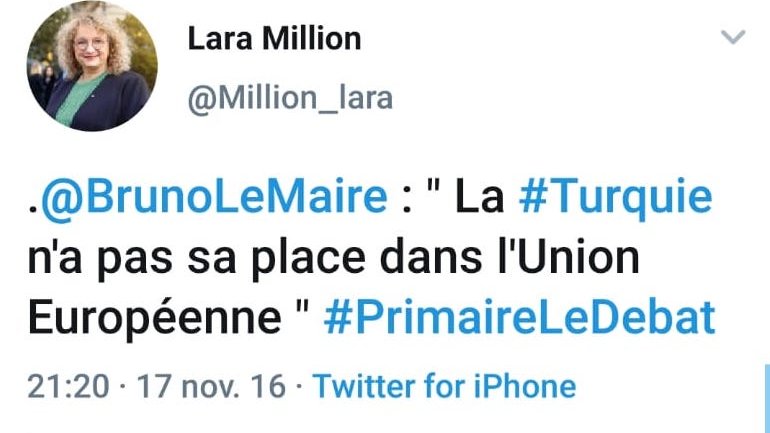Click the 17 nov. 16 date

(199, 386)
